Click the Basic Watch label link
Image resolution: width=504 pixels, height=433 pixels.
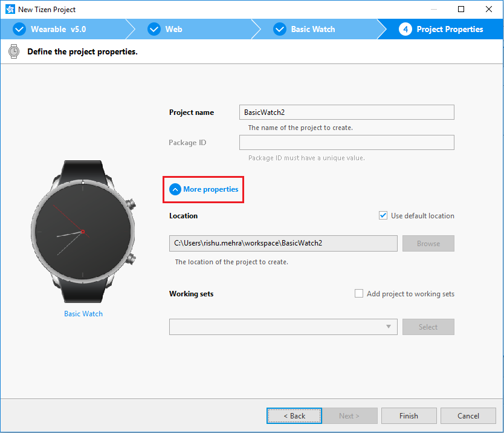pyautogui.click(x=83, y=314)
